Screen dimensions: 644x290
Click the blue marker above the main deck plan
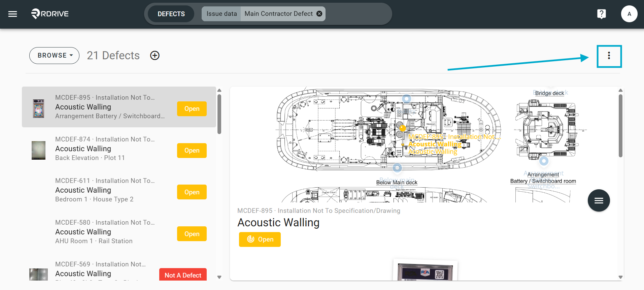407,98
